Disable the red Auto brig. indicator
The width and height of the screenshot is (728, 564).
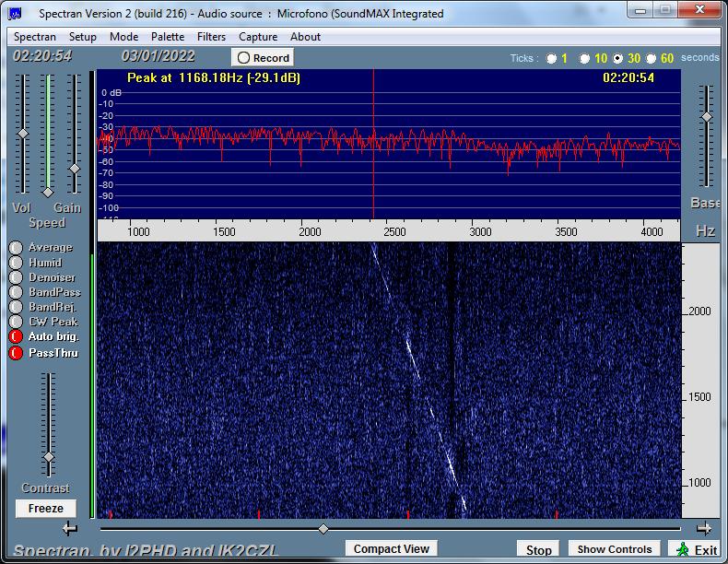tap(16, 336)
